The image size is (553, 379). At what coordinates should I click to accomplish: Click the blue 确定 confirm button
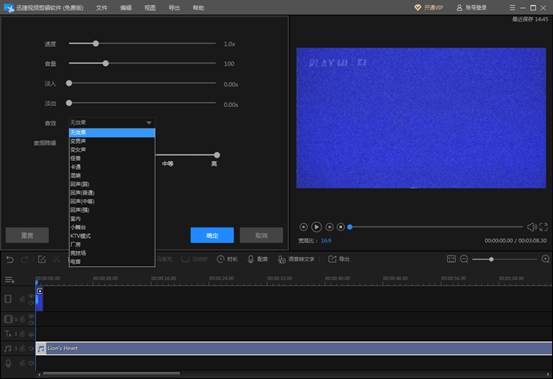[212, 235]
